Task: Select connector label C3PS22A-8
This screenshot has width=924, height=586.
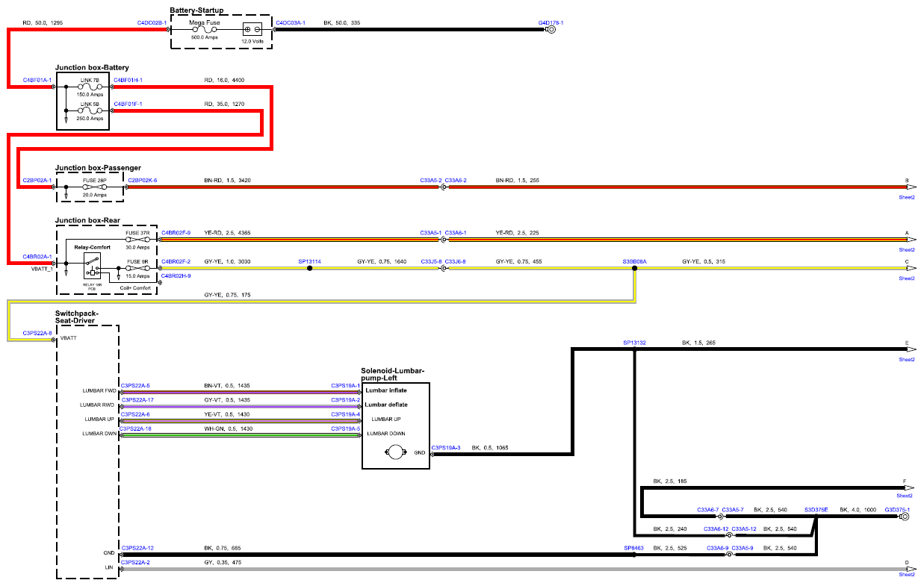Action: (x=37, y=333)
